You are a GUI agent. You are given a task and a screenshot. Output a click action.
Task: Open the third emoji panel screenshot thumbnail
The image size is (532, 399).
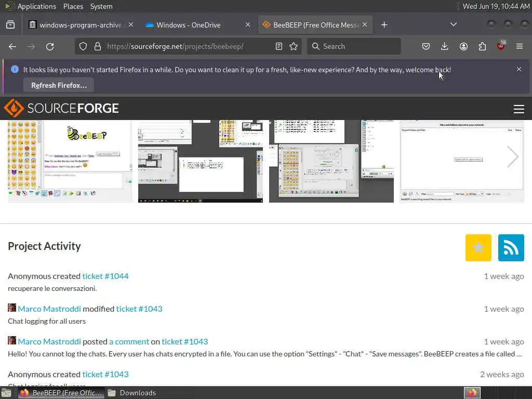(x=331, y=161)
